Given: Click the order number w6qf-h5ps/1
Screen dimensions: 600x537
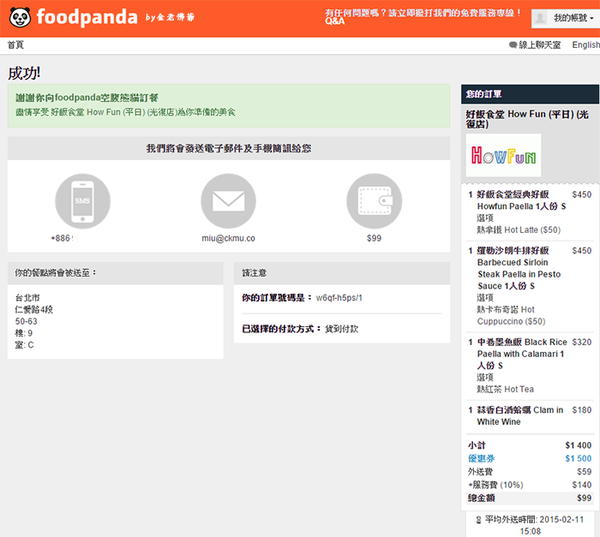Looking at the screenshot, I should 339,298.
